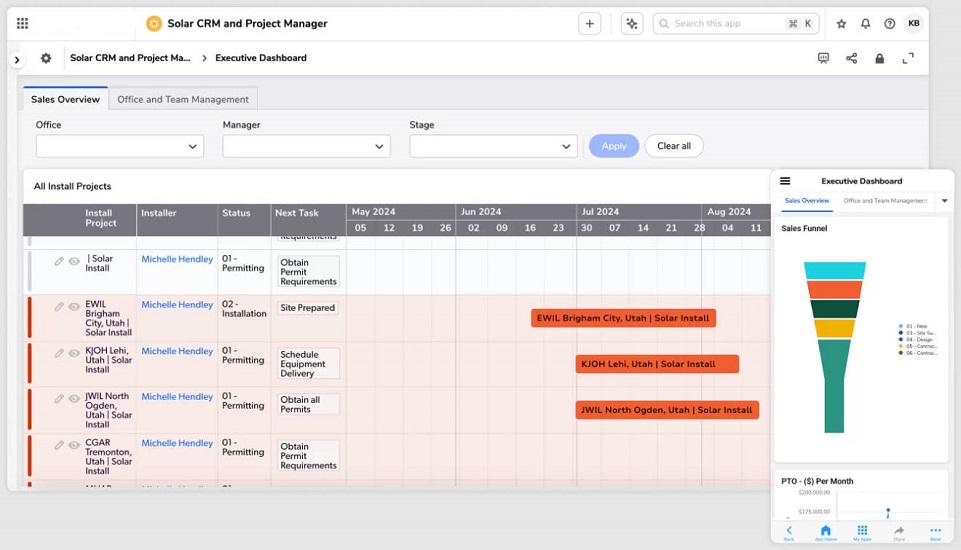Select My Apps in mobile bottom navigation

[x=861, y=532]
